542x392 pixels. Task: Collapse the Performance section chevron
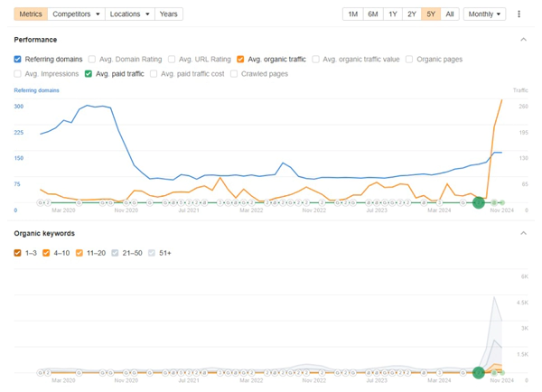tap(523, 40)
